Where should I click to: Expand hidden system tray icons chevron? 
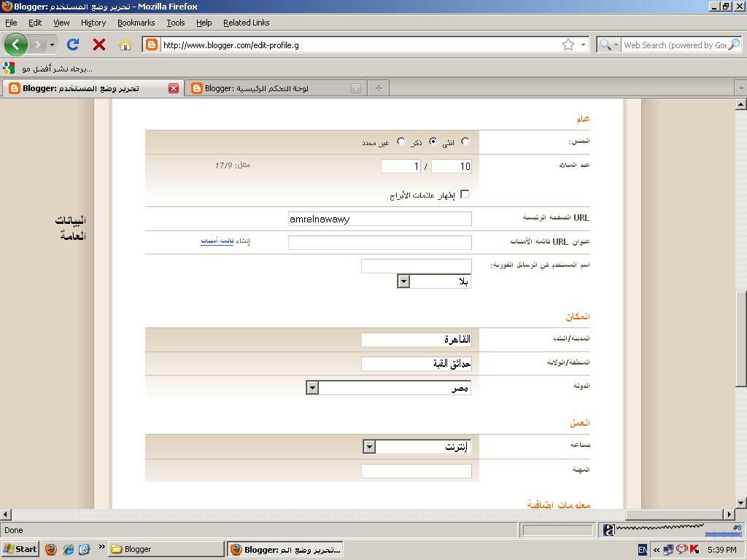coord(657,550)
